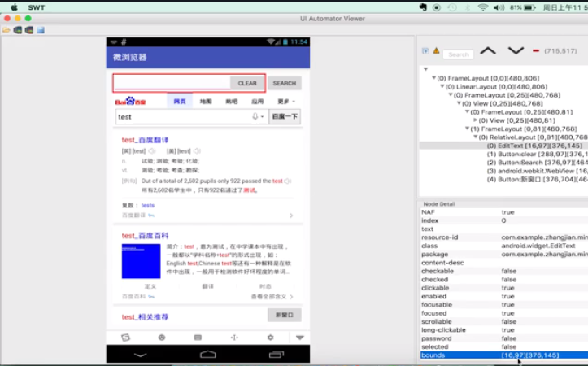588x366 pixels.
Task: Select the Button:新窗口 tree row
Action: pyautogui.click(x=537, y=179)
